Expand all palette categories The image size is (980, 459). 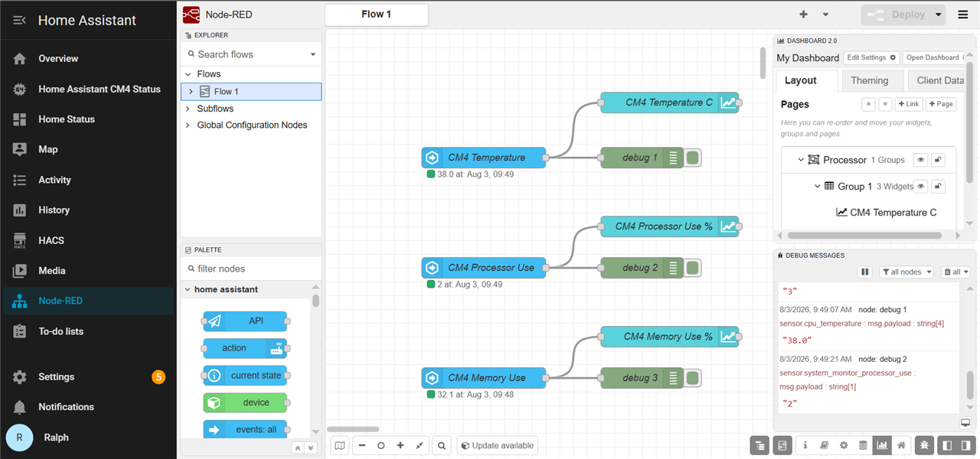tap(310, 448)
